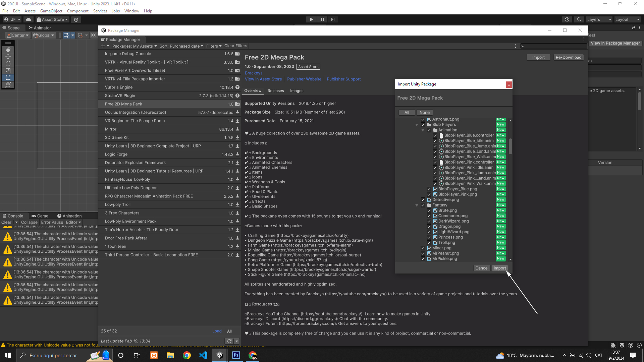Image resolution: width=644 pixels, height=362 pixels.
Task: Collapse the Fantasy folder in import list
Action: tap(417, 205)
